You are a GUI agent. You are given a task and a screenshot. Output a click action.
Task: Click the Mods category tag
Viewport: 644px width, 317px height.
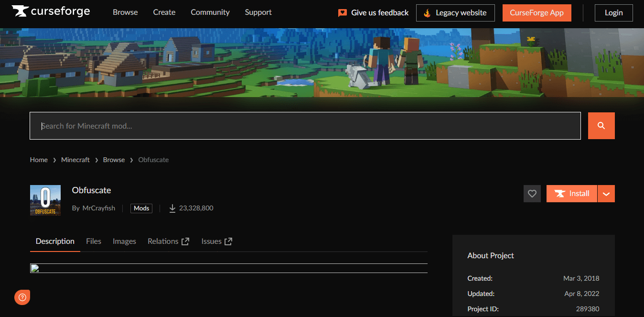(141, 208)
